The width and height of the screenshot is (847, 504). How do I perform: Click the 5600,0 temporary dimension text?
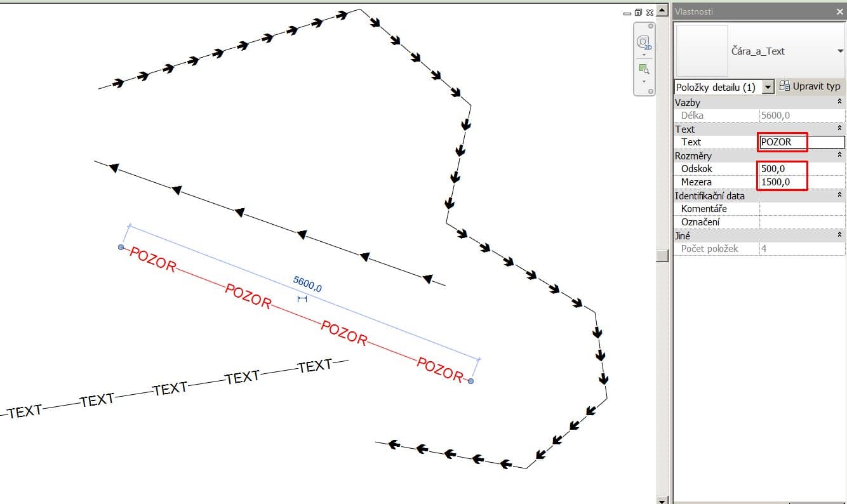(307, 284)
